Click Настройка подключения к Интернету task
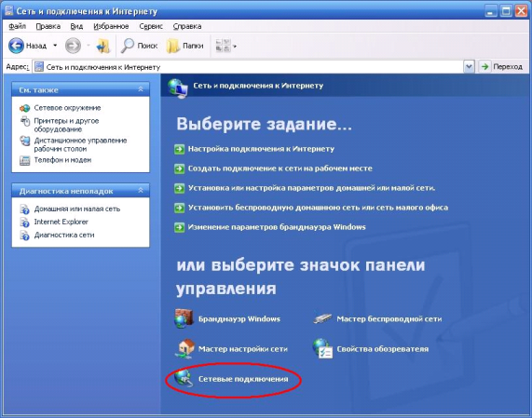Screen dimensions: 532x418 coord(261,149)
